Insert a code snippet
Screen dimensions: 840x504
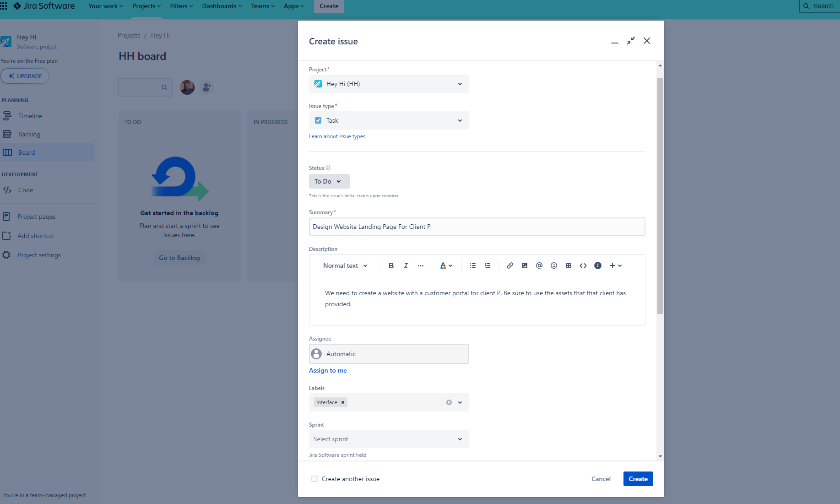tap(583, 266)
